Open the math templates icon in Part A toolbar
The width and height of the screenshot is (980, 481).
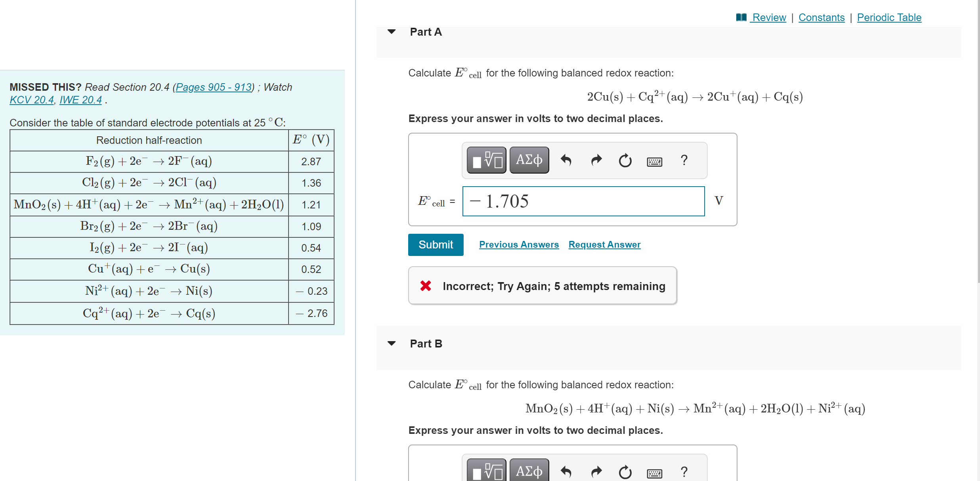click(485, 160)
